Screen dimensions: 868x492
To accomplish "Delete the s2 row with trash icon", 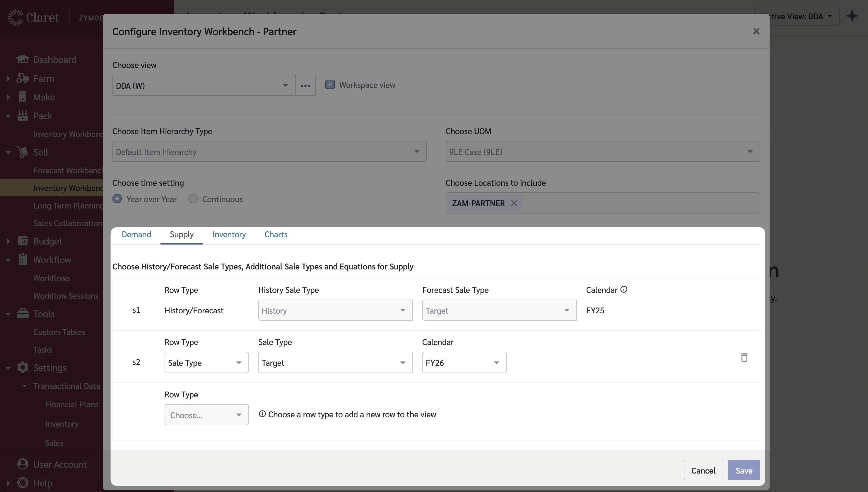I will [744, 358].
